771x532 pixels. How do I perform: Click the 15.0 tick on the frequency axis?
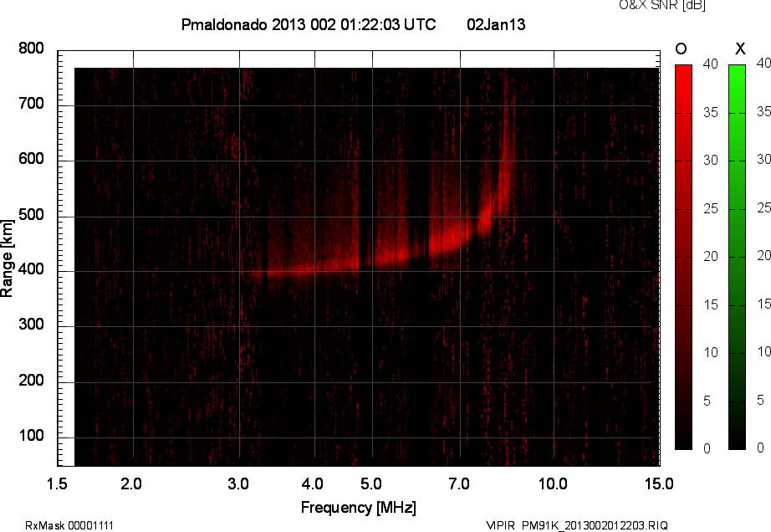pos(659,484)
